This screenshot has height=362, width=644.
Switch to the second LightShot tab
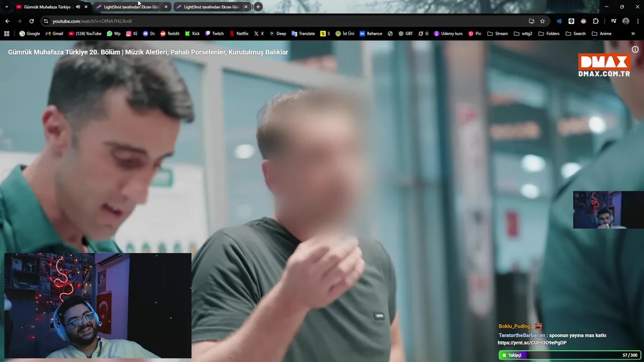click(x=211, y=7)
